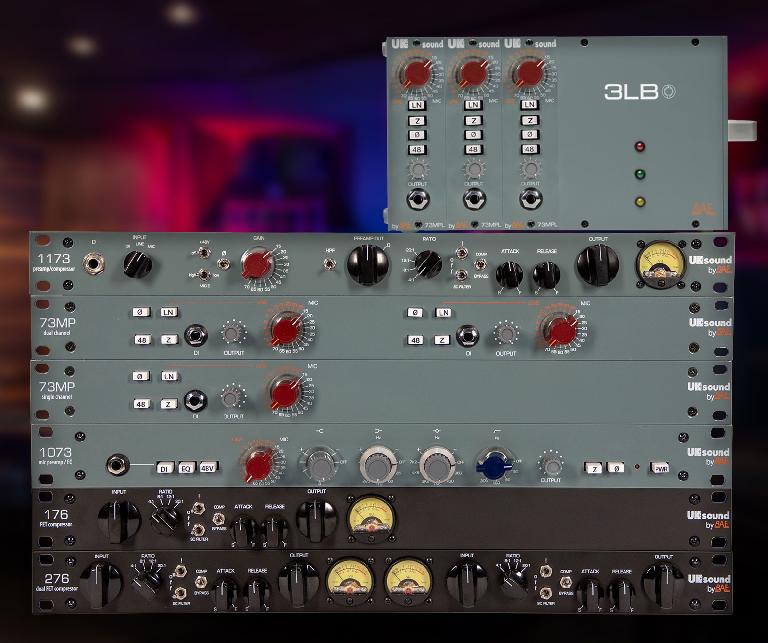The height and width of the screenshot is (643, 768).
Task: Click the left Input knob on the 276
Action: [x=101, y=584]
